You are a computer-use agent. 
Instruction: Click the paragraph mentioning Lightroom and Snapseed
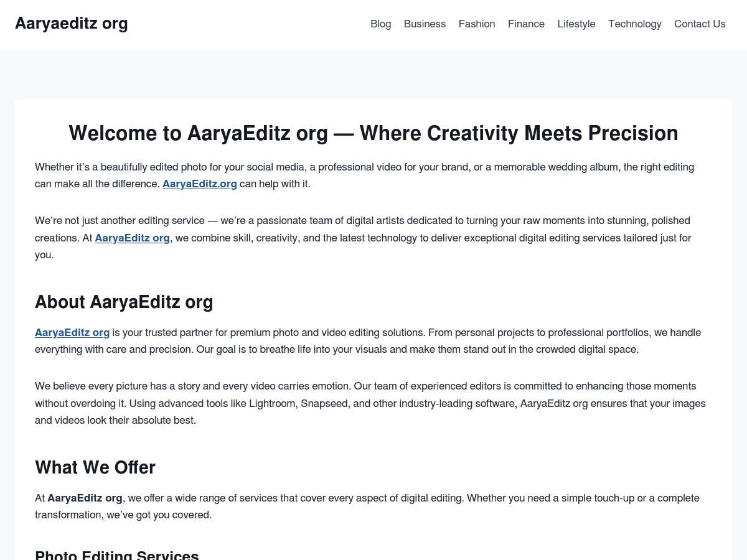point(370,403)
